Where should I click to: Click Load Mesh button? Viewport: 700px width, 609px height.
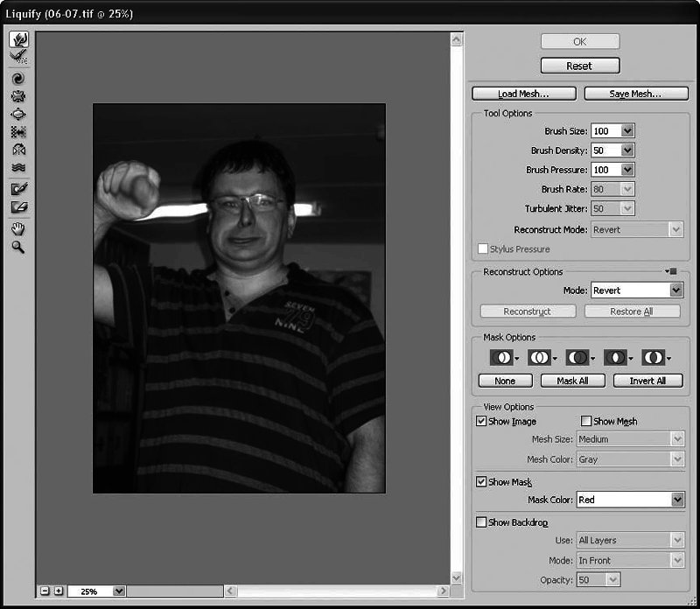click(x=523, y=94)
